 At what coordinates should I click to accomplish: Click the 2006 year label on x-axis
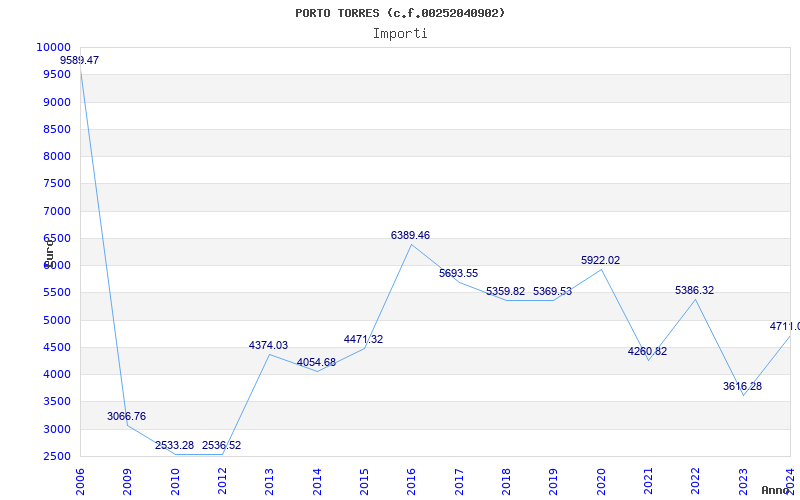click(80, 482)
